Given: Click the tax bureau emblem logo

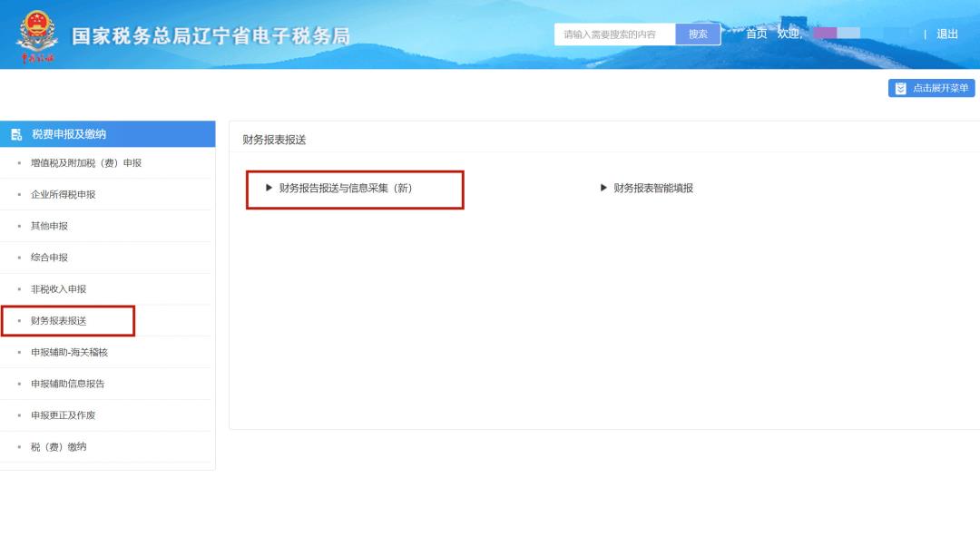Looking at the screenshot, I should (x=37, y=31).
